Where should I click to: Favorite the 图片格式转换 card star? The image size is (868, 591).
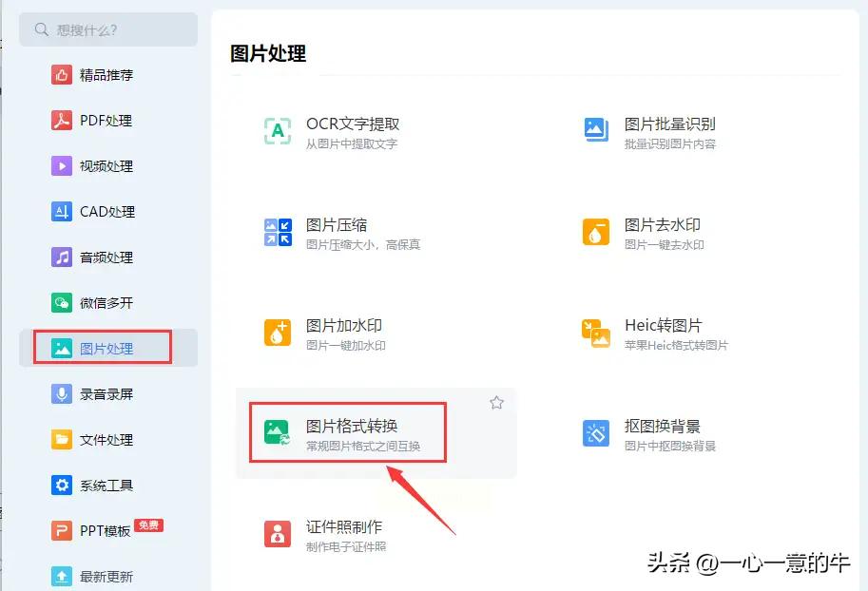tap(496, 403)
